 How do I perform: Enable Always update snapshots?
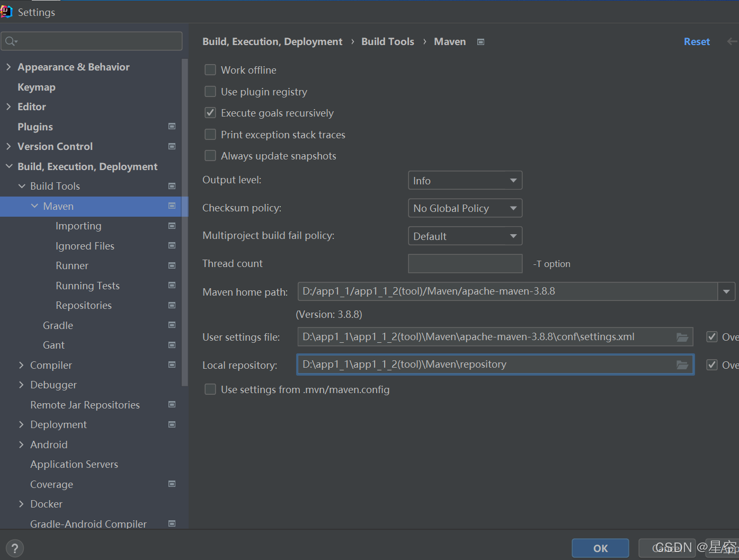[x=210, y=156]
